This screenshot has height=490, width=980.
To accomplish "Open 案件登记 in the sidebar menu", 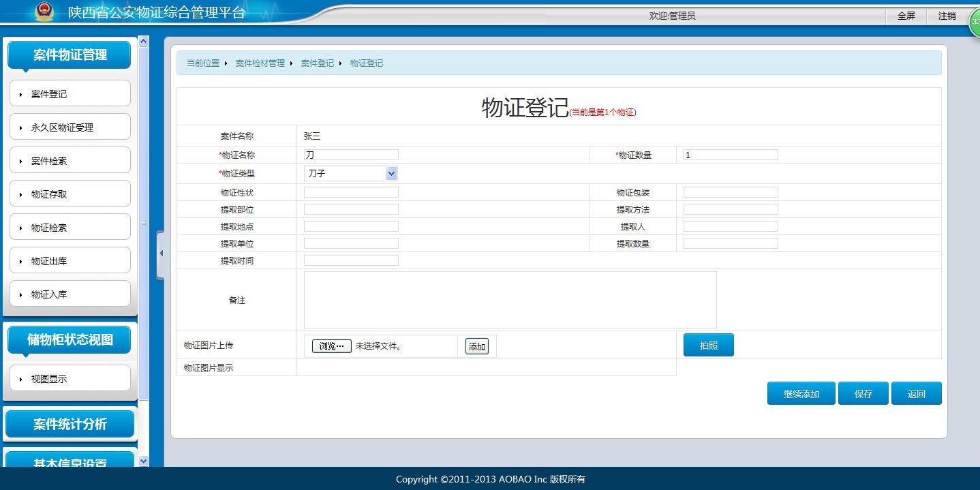I will [70, 94].
